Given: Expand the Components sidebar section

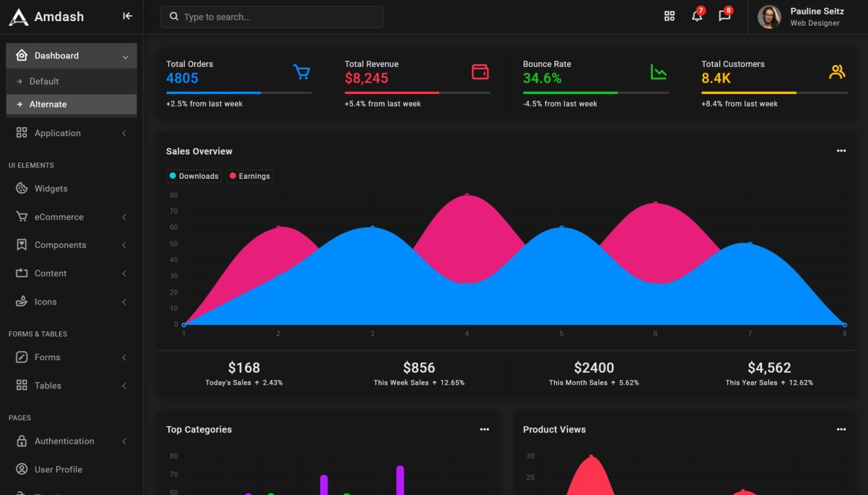Looking at the screenshot, I should (x=60, y=245).
